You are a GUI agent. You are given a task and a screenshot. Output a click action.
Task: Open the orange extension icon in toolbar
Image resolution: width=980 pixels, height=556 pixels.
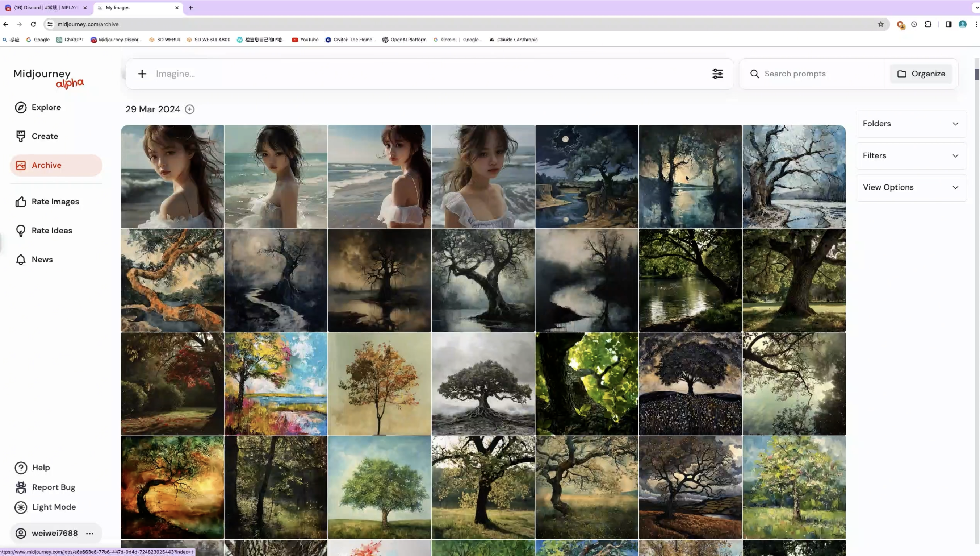click(x=901, y=25)
